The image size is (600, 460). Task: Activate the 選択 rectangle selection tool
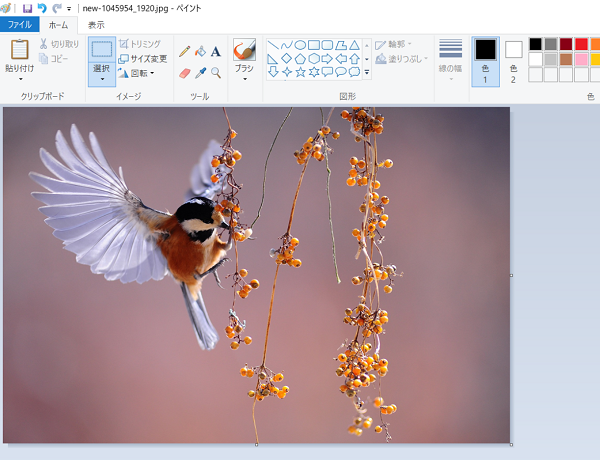[102, 50]
